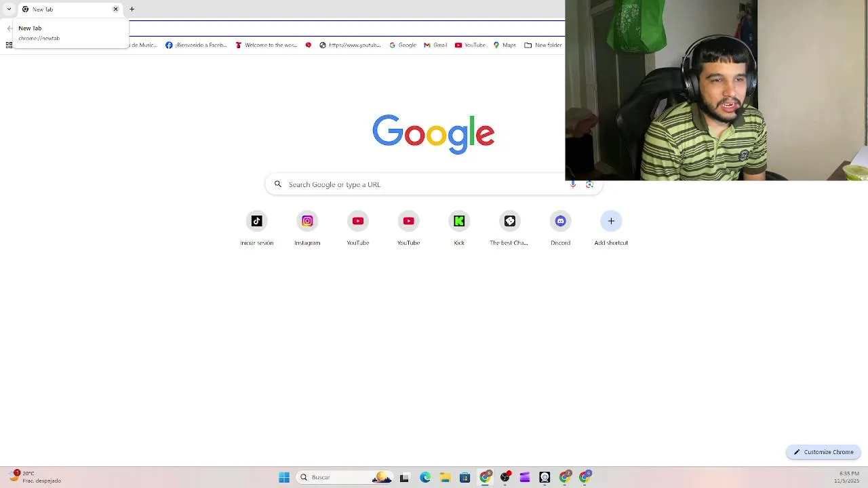Start voice search with microphone icon
Image resolution: width=868 pixels, height=488 pixels.
click(573, 184)
